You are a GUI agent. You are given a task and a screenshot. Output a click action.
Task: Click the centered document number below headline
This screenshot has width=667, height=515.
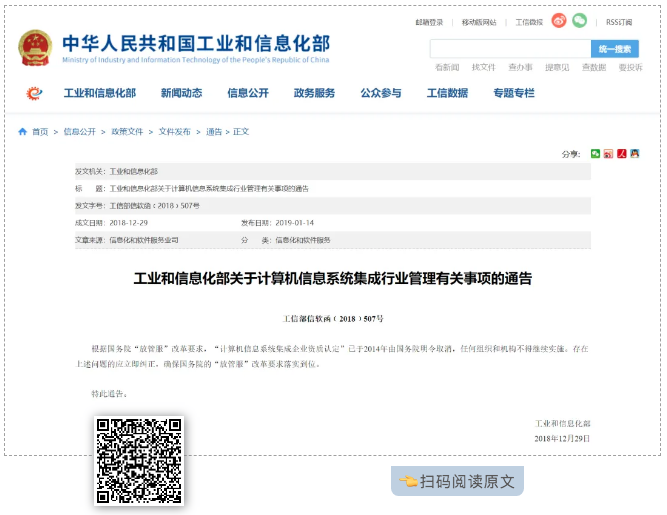click(333, 319)
